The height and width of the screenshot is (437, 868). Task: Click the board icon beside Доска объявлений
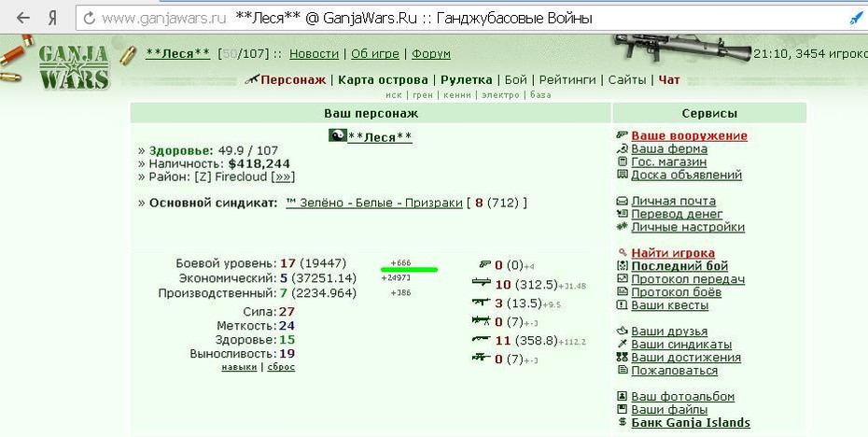click(x=622, y=175)
